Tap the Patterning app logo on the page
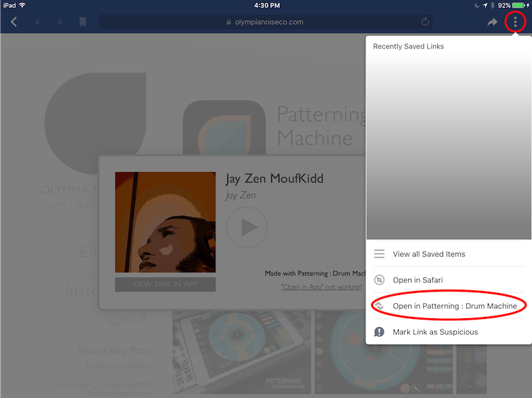The image size is (532, 398). pos(224,128)
